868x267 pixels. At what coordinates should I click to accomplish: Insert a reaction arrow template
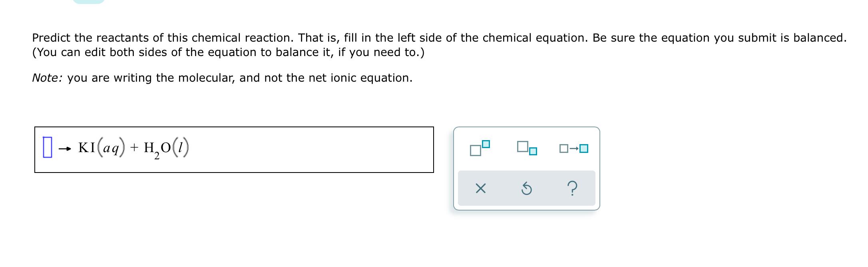pyautogui.click(x=574, y=149)
